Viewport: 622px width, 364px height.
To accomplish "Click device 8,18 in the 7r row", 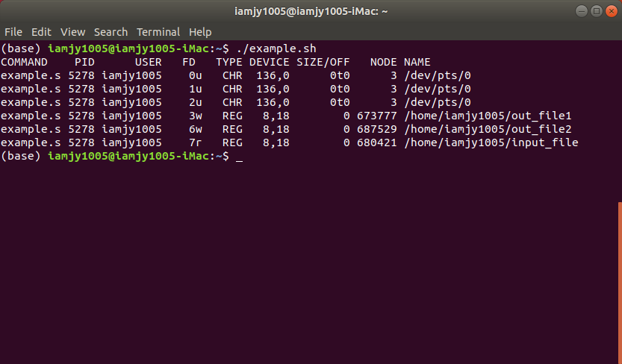I will [276, 143].
